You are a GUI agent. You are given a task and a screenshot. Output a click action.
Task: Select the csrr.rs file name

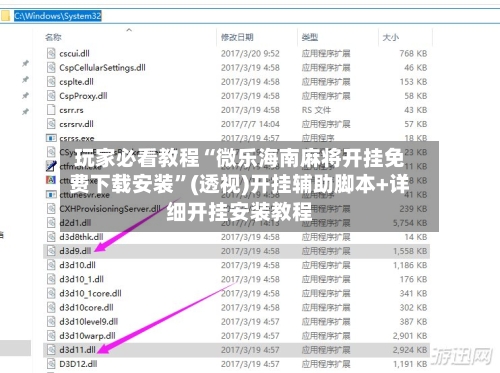(71, 110)
